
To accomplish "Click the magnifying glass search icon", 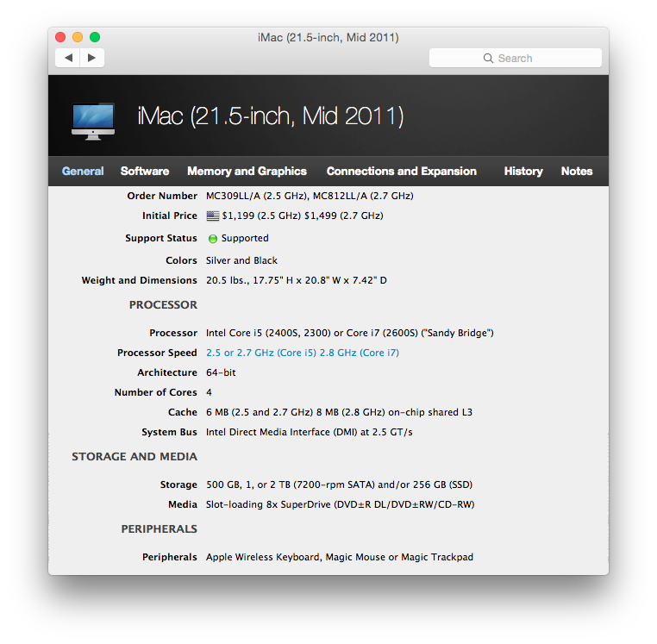I will [488, 59].
